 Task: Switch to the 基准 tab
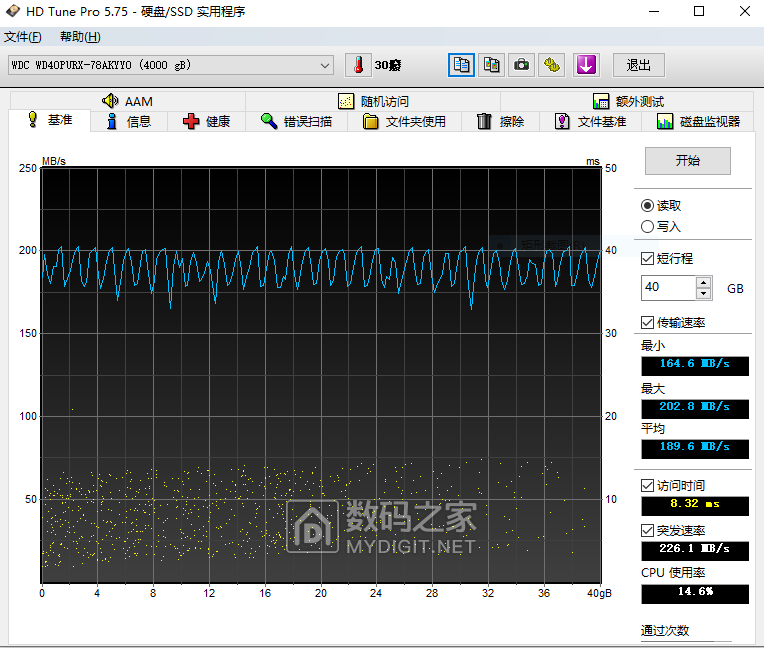coord(50,120)
